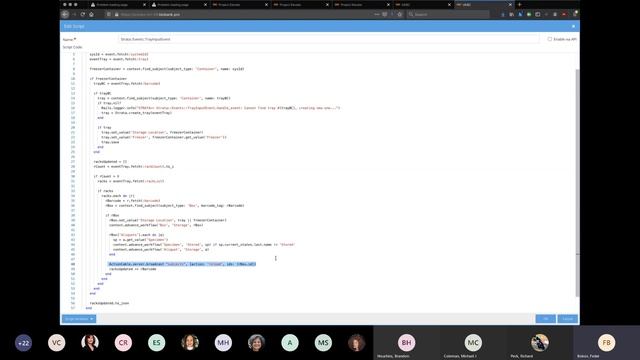Click the 'racksUpdated = []' code line
The width and height of the screenshot is (640, 360).
(x=110, y=162)
